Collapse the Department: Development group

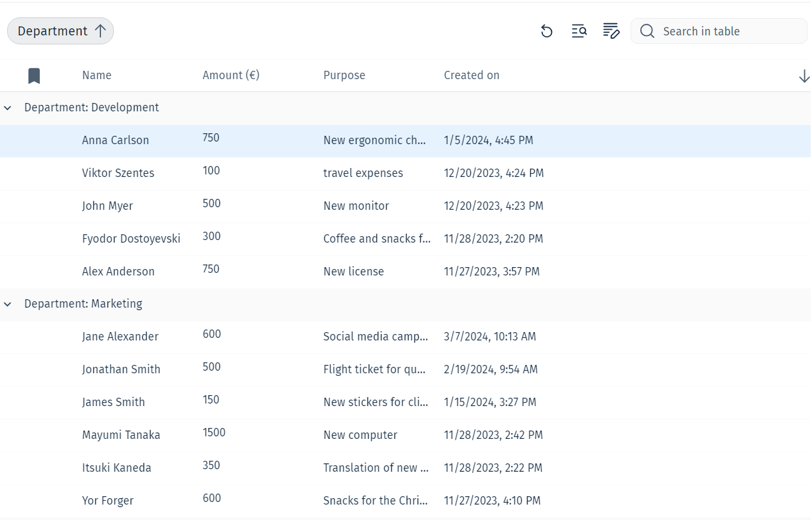tap(8, 108)
